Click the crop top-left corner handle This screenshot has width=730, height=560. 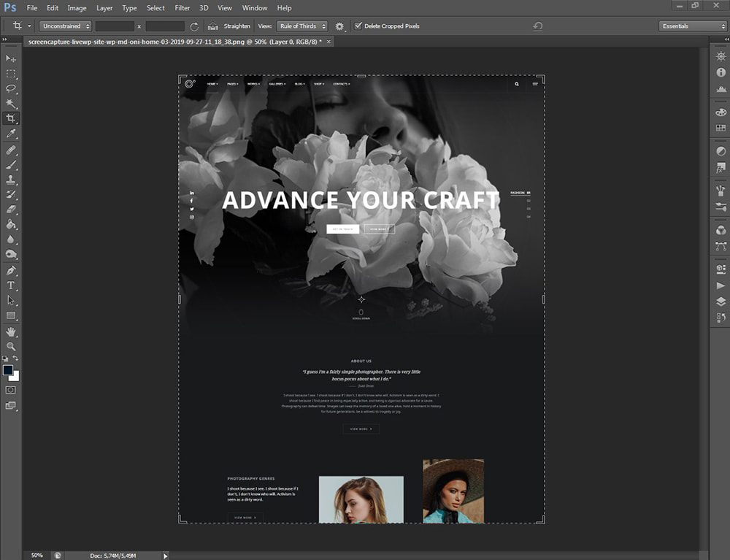182,78
